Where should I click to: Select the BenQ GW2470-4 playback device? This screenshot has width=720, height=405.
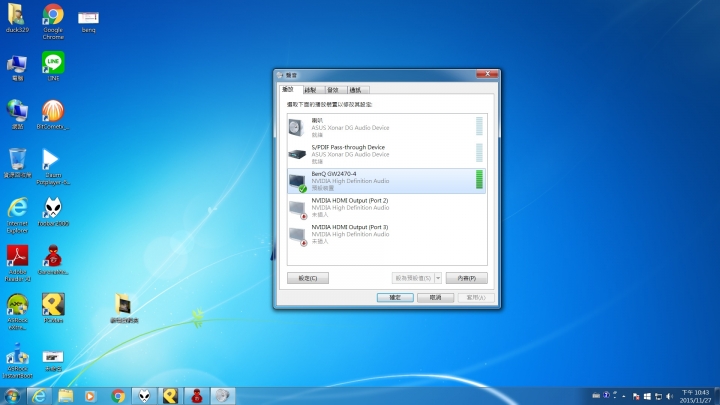[386, 180]
